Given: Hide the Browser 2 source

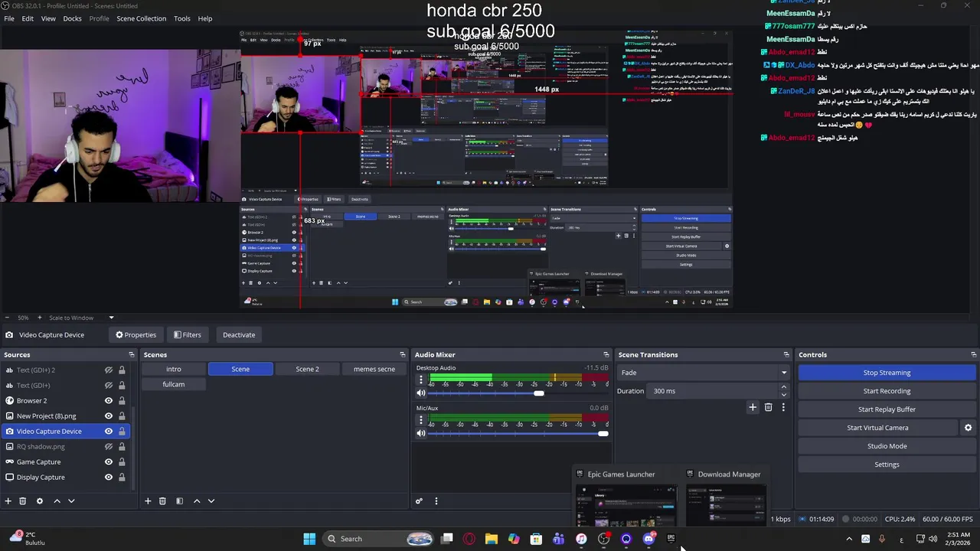Looking at the screenshot, I should tap(109, 400).
